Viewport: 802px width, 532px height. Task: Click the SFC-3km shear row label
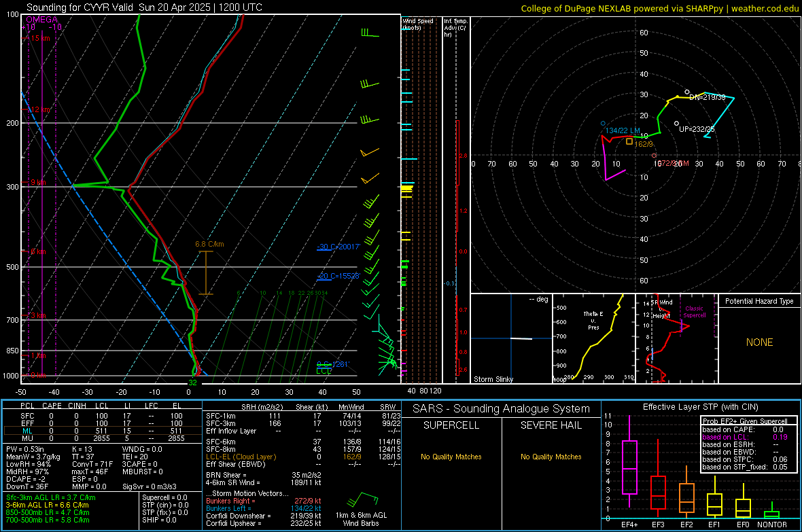click(x=221, y=423)
